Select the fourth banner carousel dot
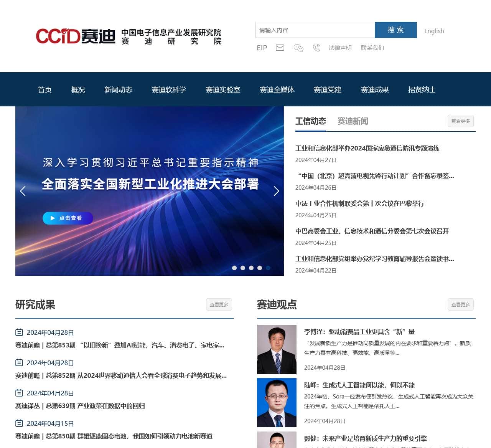The width and height of the screenshot is (491, 448). [260, 268]
